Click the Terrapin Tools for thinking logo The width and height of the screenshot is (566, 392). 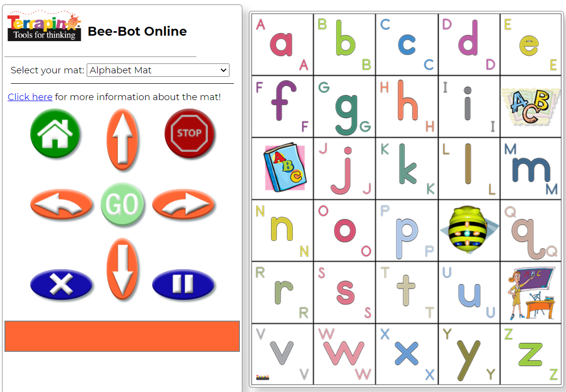click(x=44, y=28)
